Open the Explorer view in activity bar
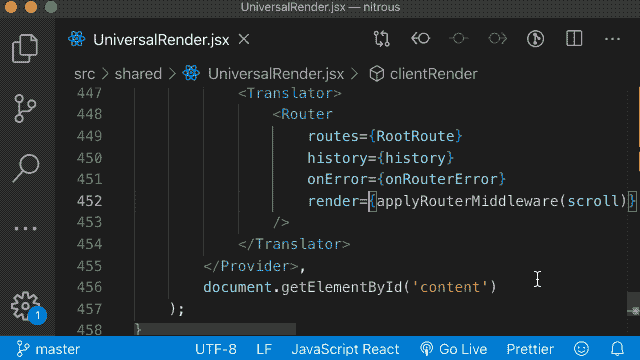 tap(25, 49)
